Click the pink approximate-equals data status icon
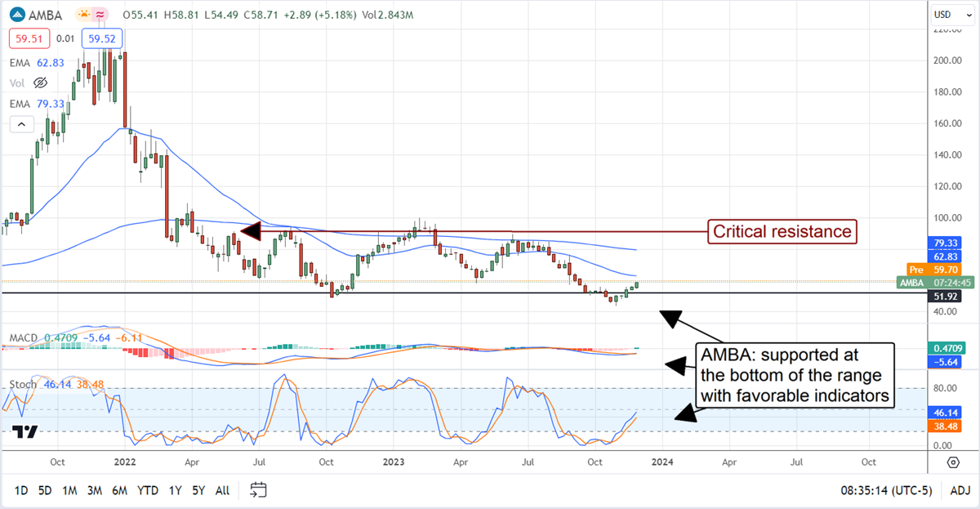 tap(102, 15)
